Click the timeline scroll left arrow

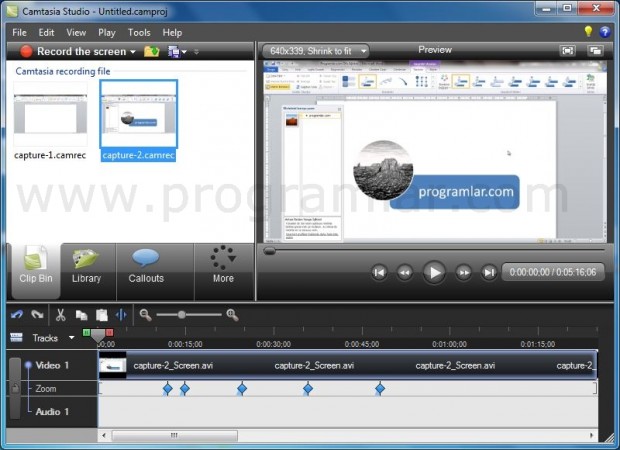[x=104, y=435]
